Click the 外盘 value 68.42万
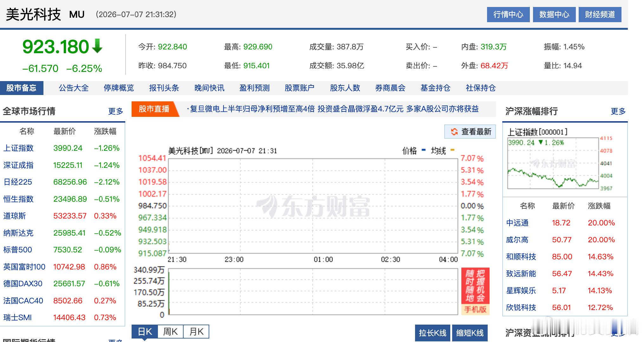 (x=494, y=66)
